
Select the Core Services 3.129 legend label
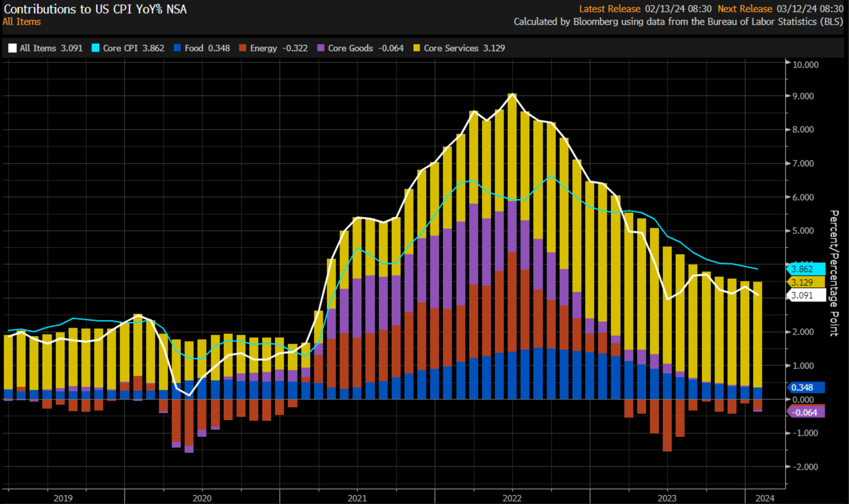coord(464,48)
